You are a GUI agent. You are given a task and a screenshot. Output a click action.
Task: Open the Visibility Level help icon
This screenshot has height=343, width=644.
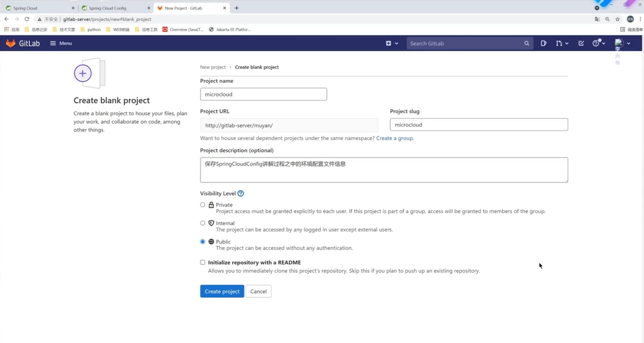(x=240, y=193)
